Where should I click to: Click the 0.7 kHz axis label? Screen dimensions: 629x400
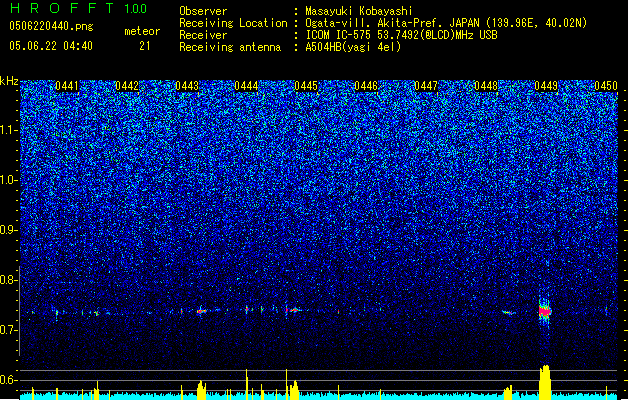pyautogui.click(x=9, y=330)
